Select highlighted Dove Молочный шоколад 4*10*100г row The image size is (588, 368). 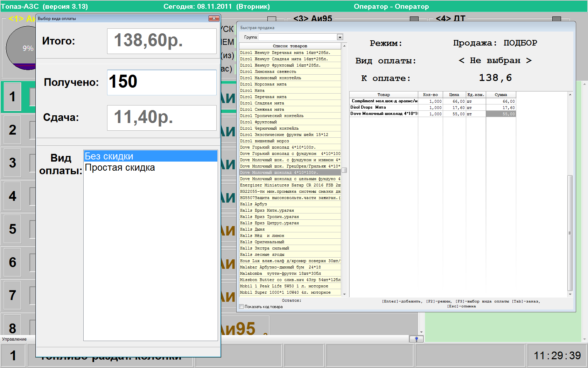click(x=290, y=172)
